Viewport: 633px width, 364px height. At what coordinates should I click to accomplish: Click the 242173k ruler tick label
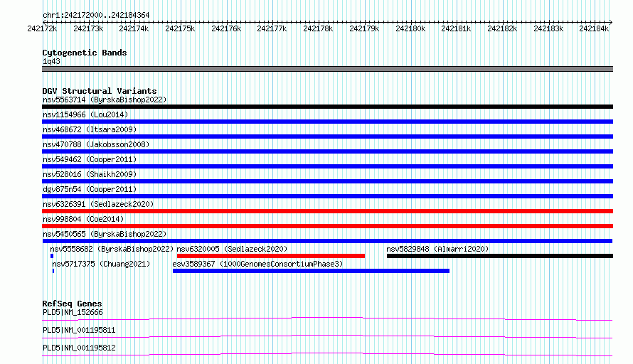pyautogui.click(x=88, y=28)
